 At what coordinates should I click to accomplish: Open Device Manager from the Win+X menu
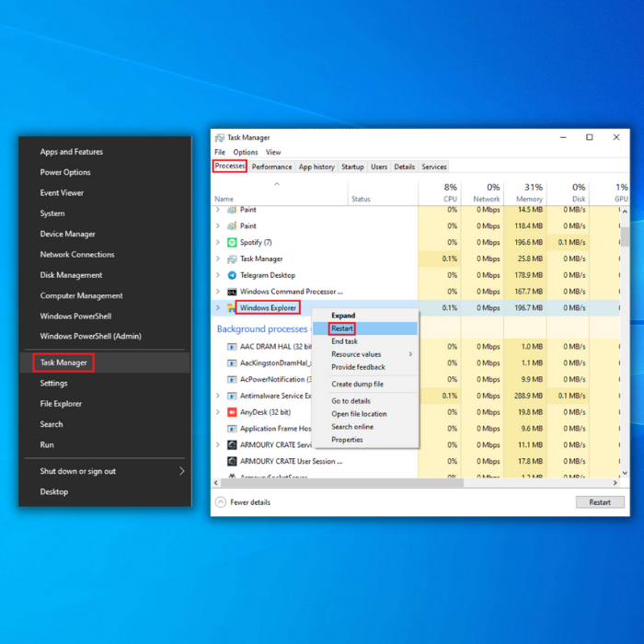pyautogui.click(x=105, y=234)
